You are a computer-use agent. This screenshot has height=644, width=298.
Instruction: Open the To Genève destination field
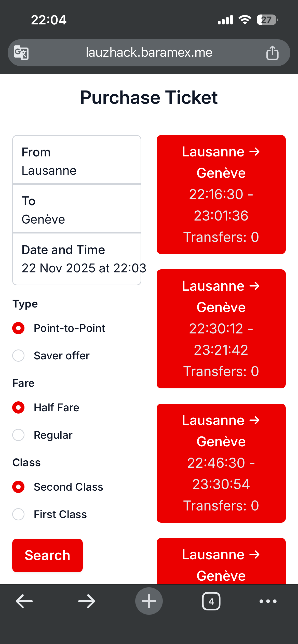[x=77, y=209]
